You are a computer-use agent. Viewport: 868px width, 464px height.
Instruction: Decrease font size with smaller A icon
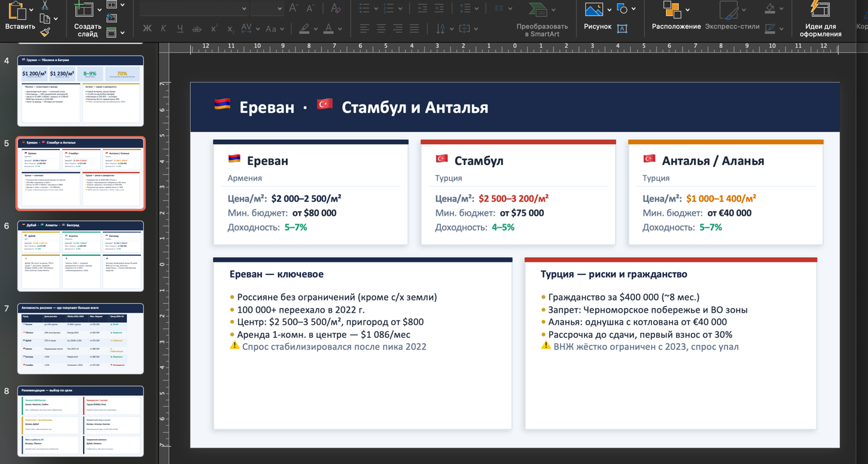(310, 8)
